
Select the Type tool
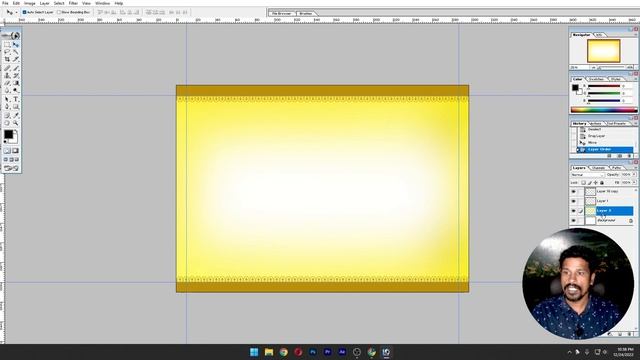16,99
